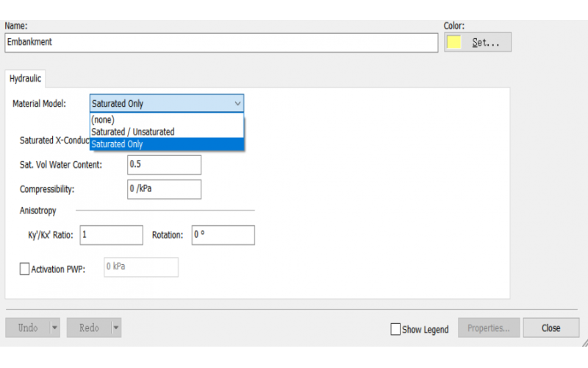Click the Activation PWP value field
This screenshot has width=588, height=368.
(x=140, y=266)
